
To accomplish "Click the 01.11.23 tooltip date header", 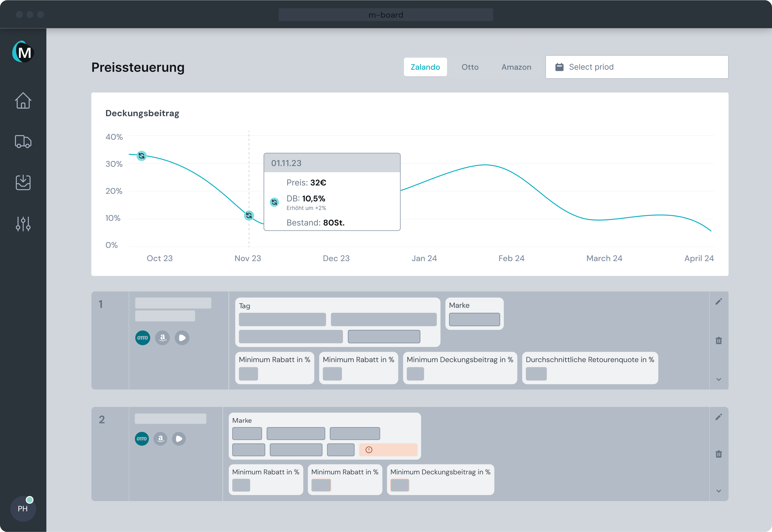I will [332, 163].
